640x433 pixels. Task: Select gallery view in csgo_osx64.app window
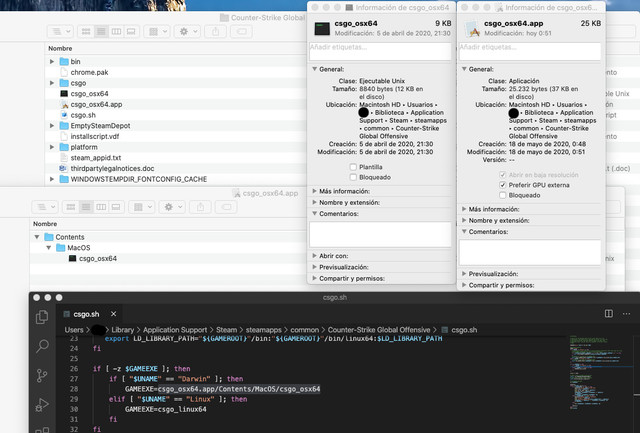[x=116, y=207]
